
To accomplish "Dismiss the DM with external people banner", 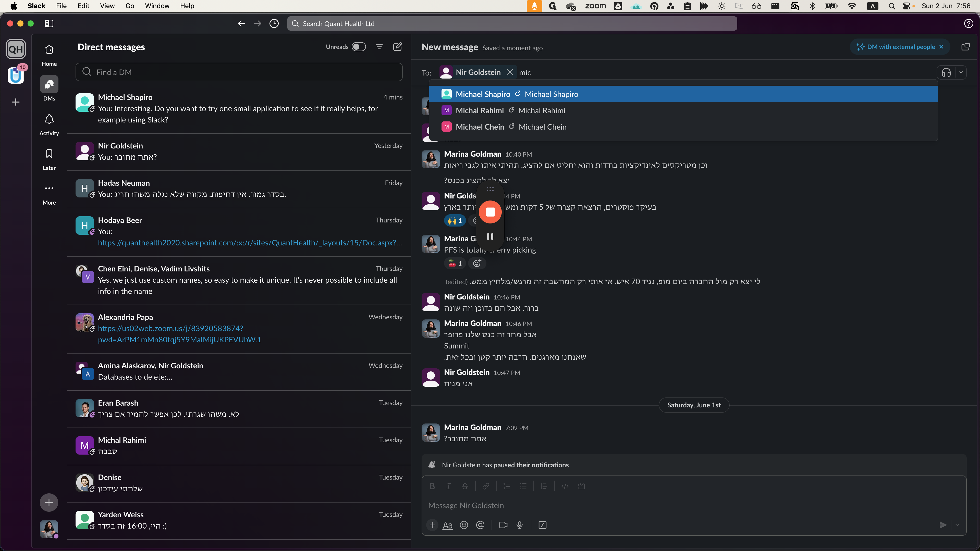I will pos(941,47).
